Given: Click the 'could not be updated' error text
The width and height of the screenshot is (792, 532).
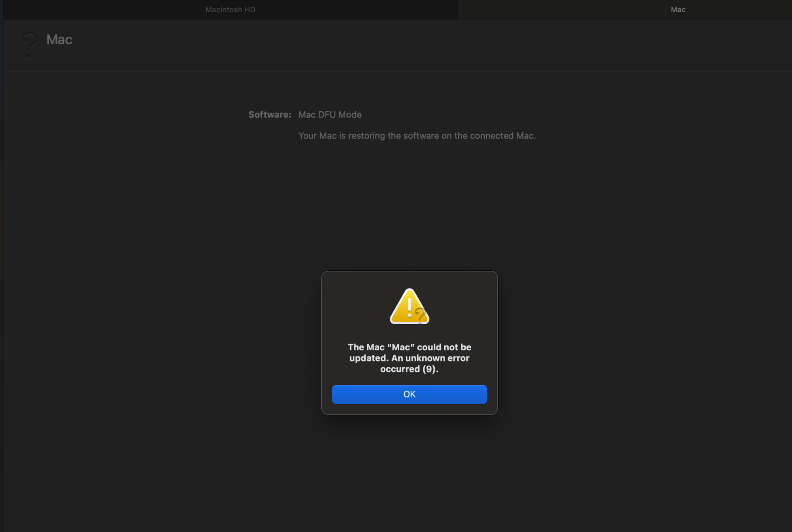Looking at the screenshot, I should point(409,358).
